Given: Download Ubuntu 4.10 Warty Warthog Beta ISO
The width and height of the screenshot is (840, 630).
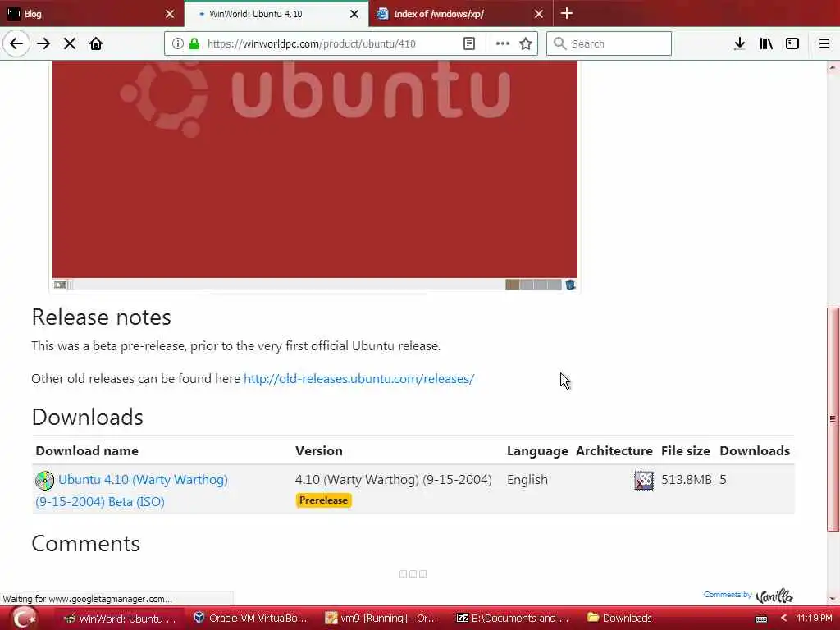Looking at the screenshot, I should pyautogui.click(x=132, y=491).
